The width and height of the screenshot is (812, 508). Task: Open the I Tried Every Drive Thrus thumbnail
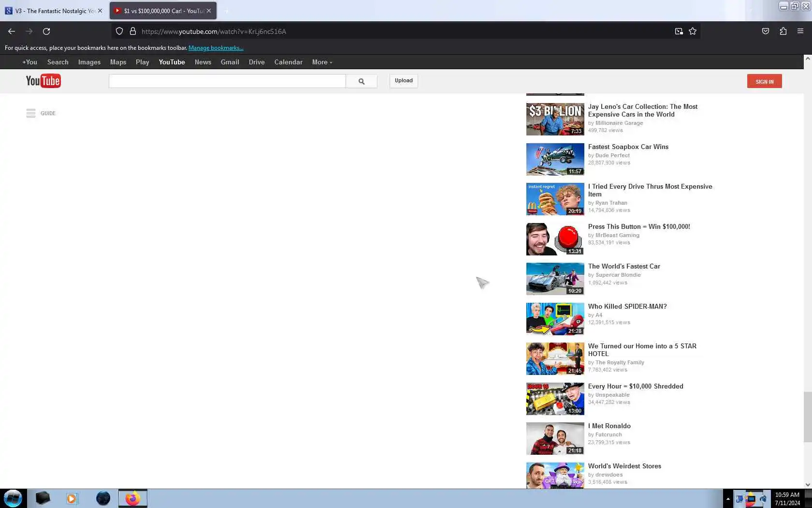pos(555,199)
